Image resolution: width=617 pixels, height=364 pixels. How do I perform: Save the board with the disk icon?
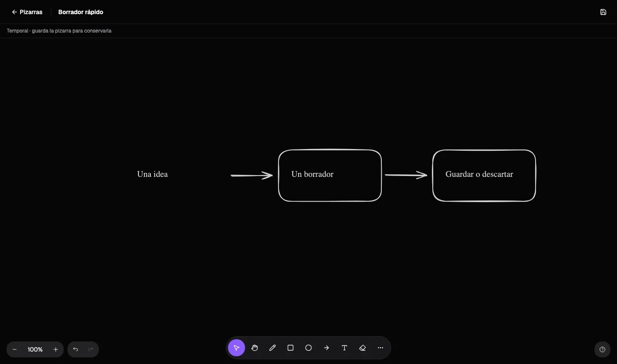(x=603, y=12)
